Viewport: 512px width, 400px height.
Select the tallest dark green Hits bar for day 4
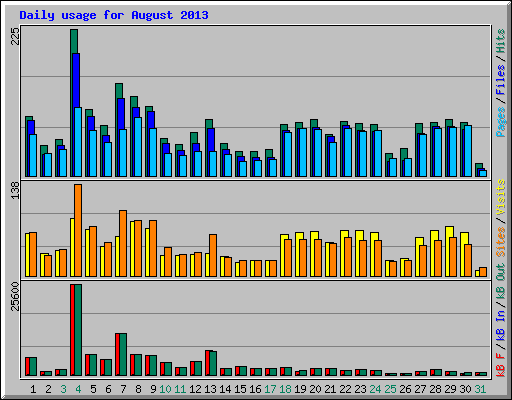click(74, 41)
